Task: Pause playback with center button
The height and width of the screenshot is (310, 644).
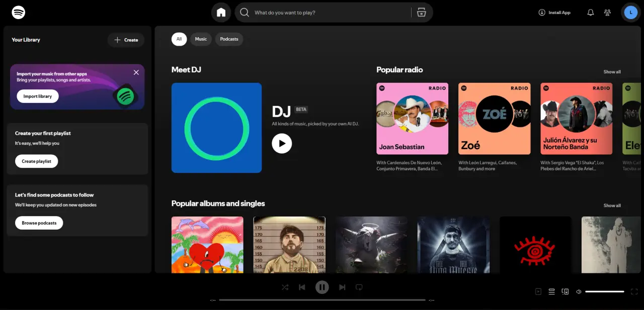Action: coord(322,287)
